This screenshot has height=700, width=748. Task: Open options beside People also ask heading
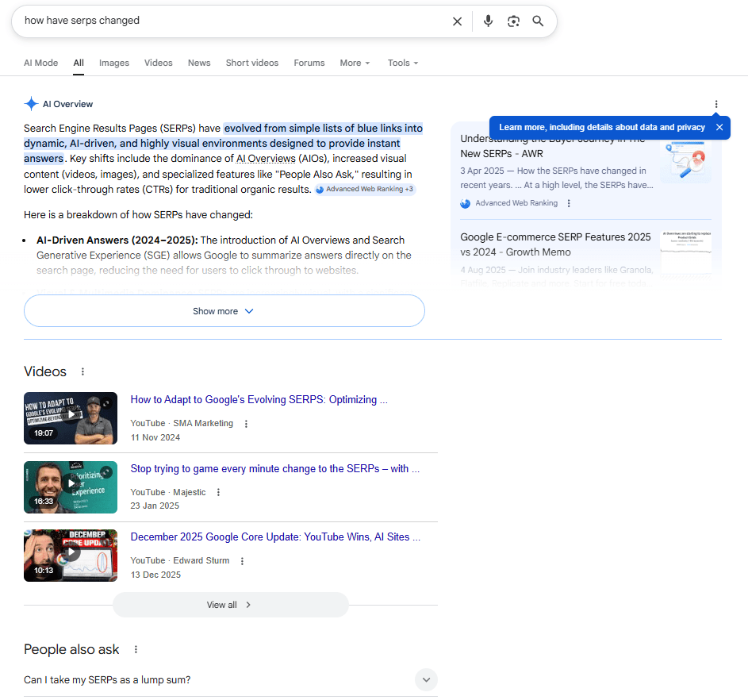point(136,649)
